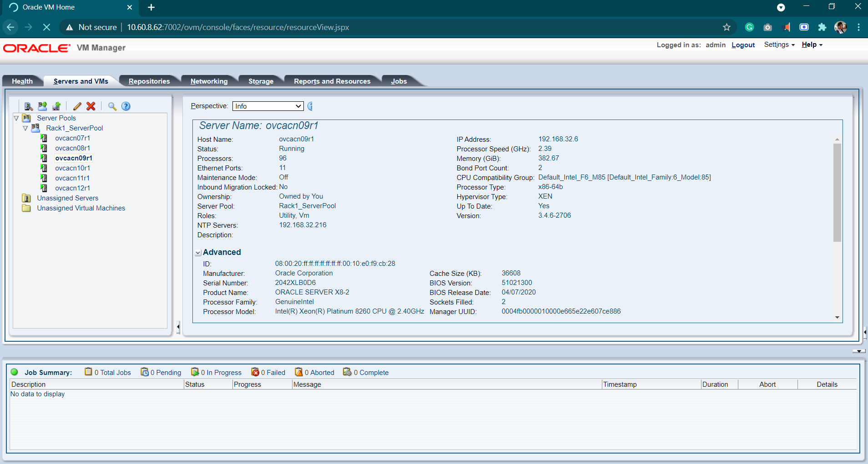Click the Logout link
The height and width of the screenshot is (464, 868).
coord(743,45)
